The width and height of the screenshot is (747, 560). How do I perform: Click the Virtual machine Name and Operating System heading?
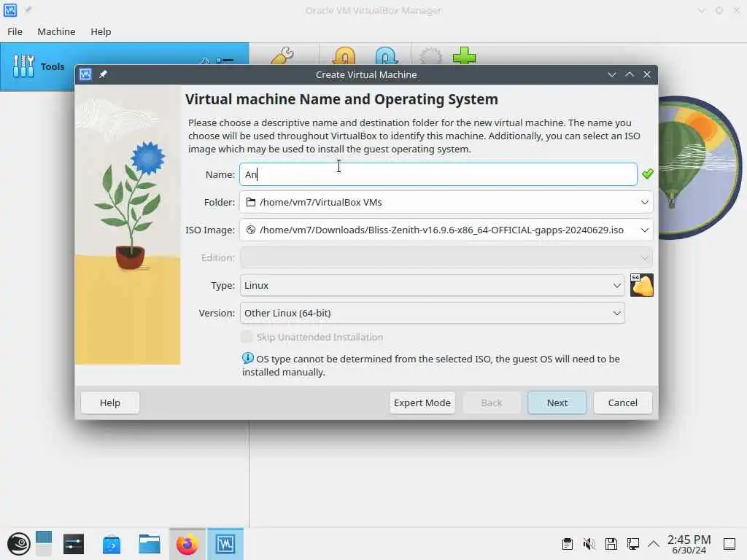(341, 99)
